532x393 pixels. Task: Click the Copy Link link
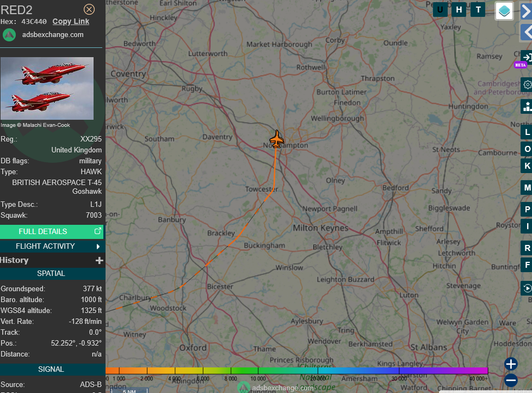click(71, 21)
